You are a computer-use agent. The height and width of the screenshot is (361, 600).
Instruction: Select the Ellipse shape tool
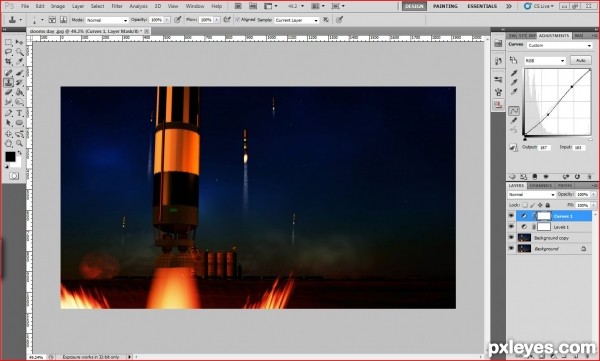tap(20, 123)
